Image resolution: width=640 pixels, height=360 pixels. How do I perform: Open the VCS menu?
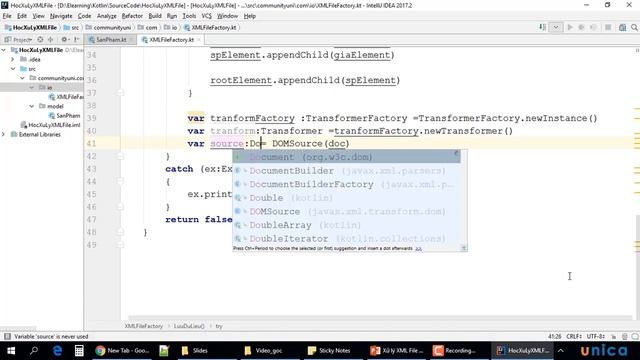[x=207, y=16]
